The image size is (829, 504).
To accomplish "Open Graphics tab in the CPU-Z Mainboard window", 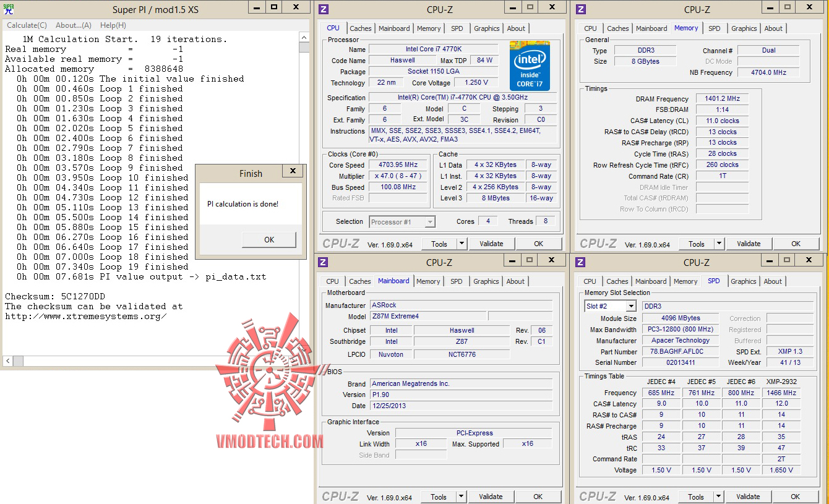I will [486, 281].
